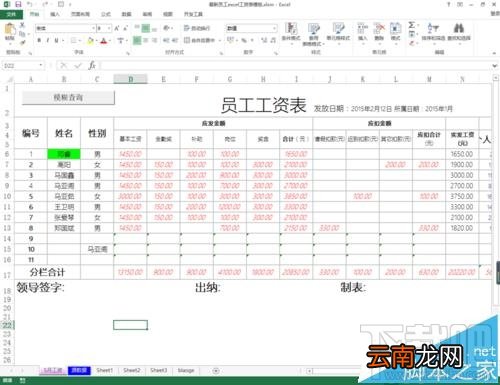Toggle Wrap Text button
The image size is (500, 385).
click(x=197, y=29)
